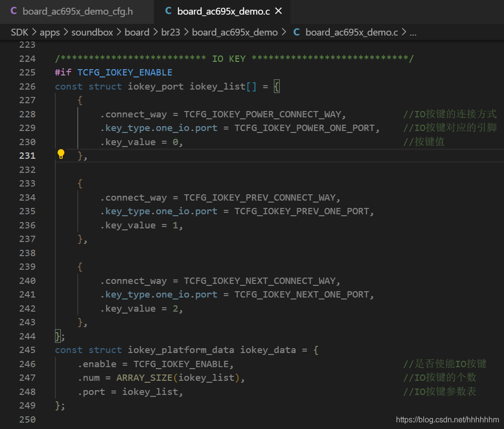Open board breadcrumb segment
The width and height of the screenshot is (504, 429).
coord(137,32)
